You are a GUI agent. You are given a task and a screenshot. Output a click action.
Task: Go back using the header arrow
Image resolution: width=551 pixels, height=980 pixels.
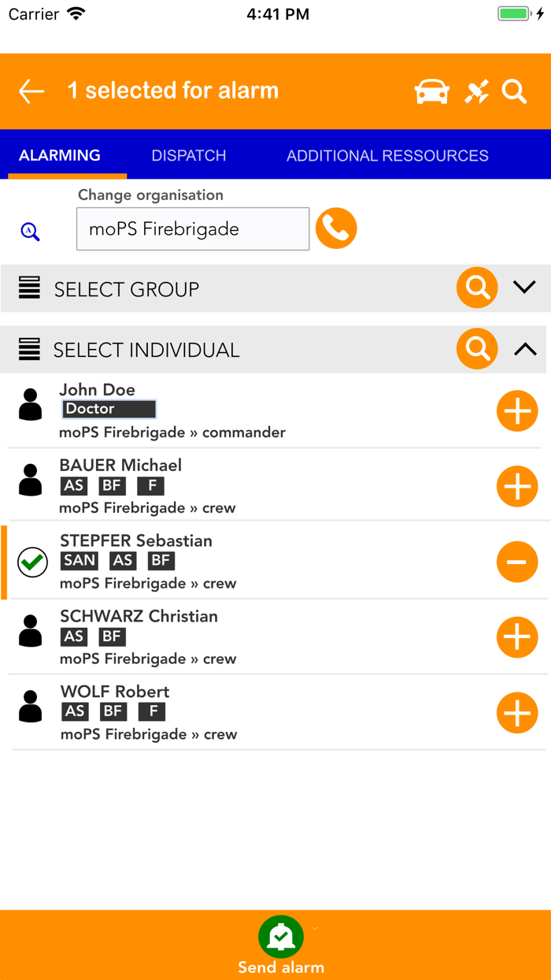pyautogui.click(x=31, y=91)
